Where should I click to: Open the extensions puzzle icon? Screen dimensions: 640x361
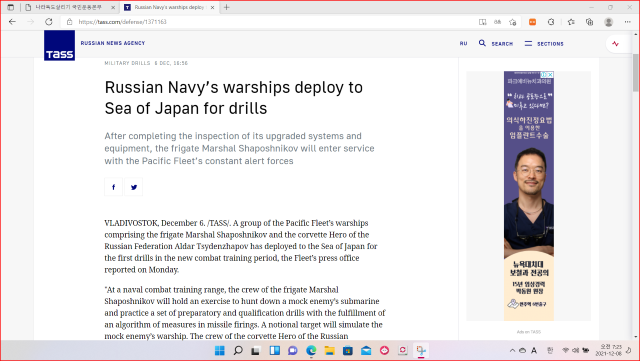551,22
